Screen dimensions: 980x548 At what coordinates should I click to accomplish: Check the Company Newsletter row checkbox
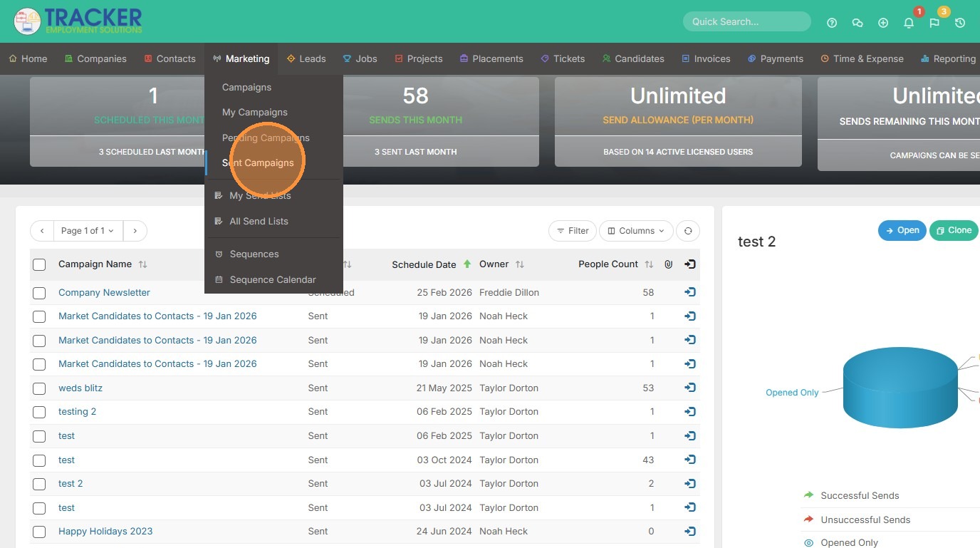tap(39, 293)
